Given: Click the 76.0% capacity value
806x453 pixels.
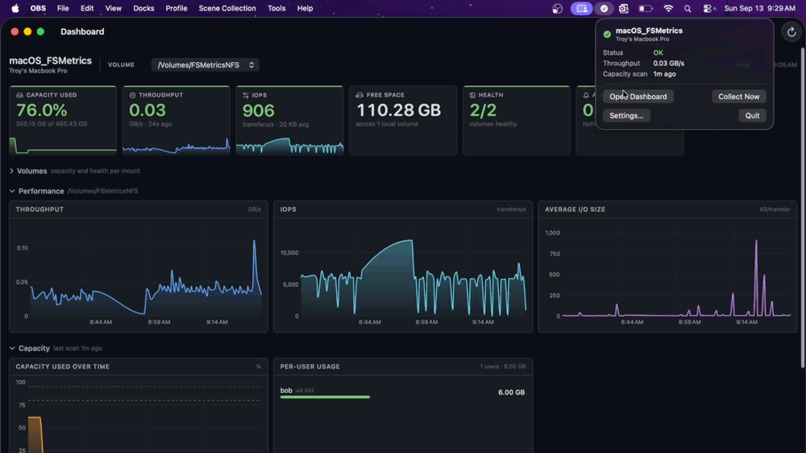Looking at the screenshot, I should click(x=42, y=110).
